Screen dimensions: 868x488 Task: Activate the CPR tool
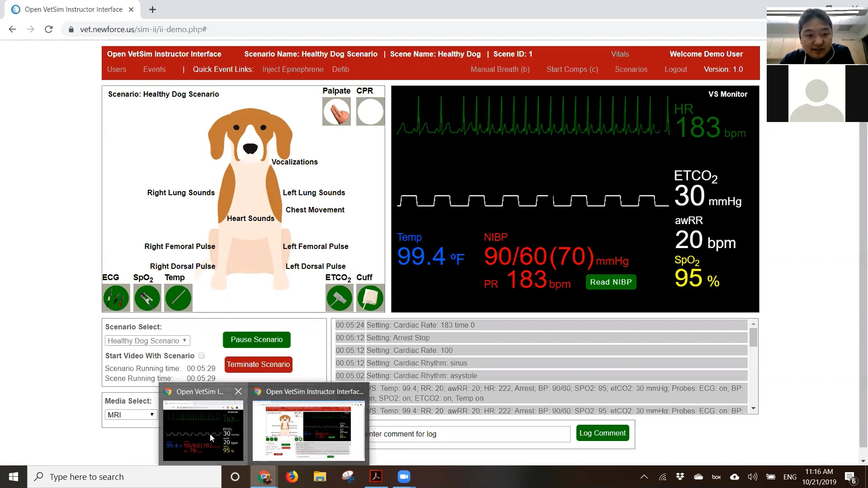(x=370, y=111)
